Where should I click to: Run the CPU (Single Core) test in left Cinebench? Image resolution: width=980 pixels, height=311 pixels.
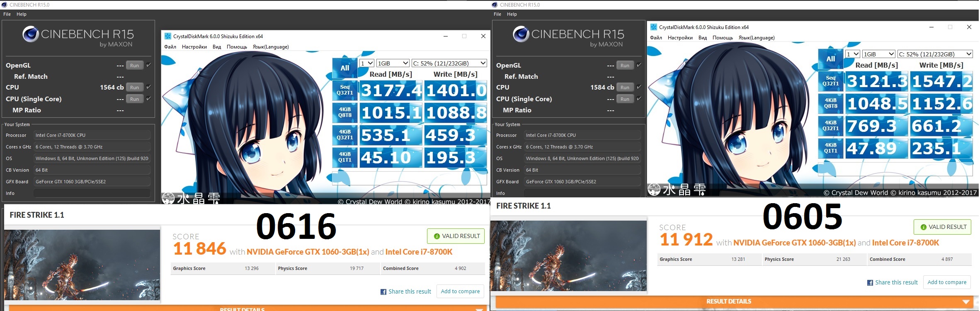tap(135, 99)
